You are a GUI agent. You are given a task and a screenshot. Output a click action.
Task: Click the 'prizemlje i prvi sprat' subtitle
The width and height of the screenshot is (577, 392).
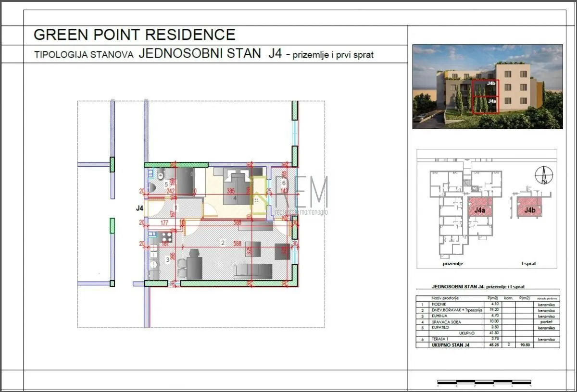pos(333,55)
